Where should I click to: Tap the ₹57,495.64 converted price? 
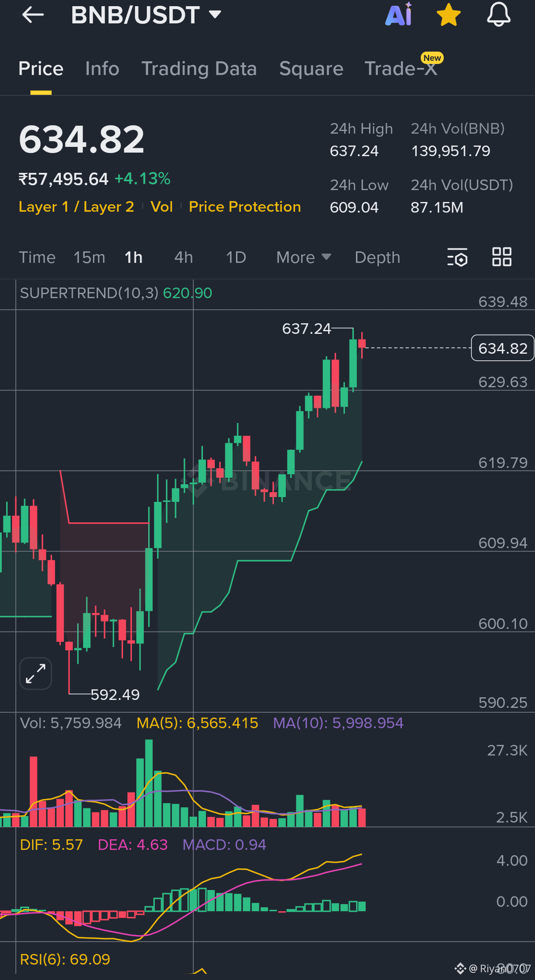pos(64,179)
